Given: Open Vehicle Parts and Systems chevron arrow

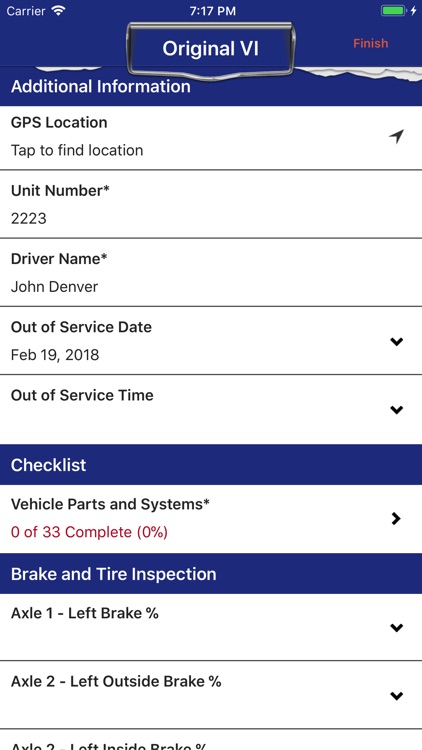Looking at the screenshot, I should click(396, 518).
